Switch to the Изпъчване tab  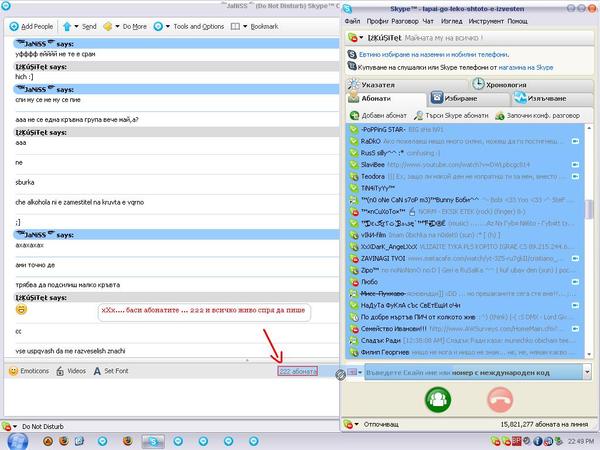point(552,98)
